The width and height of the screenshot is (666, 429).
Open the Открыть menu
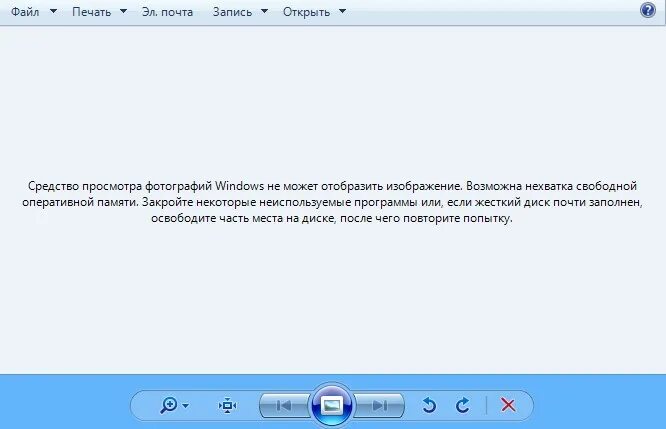coord(306,12)
